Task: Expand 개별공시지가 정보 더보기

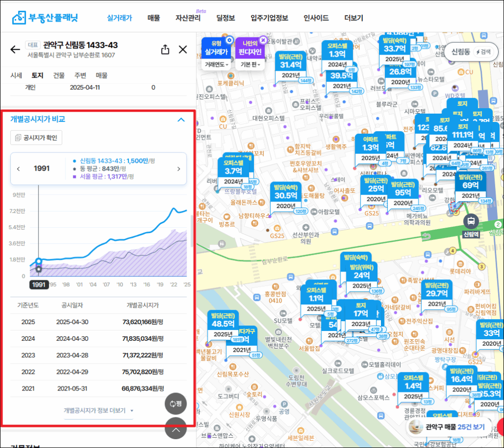Action: [x=98, y=410]
